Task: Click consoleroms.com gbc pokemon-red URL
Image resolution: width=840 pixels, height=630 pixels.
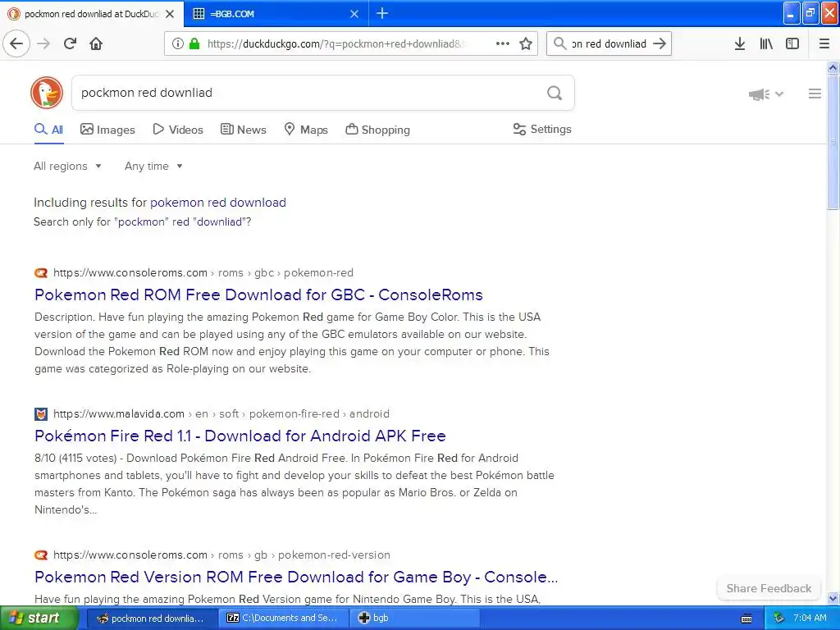Action: [x=203, y=272]
